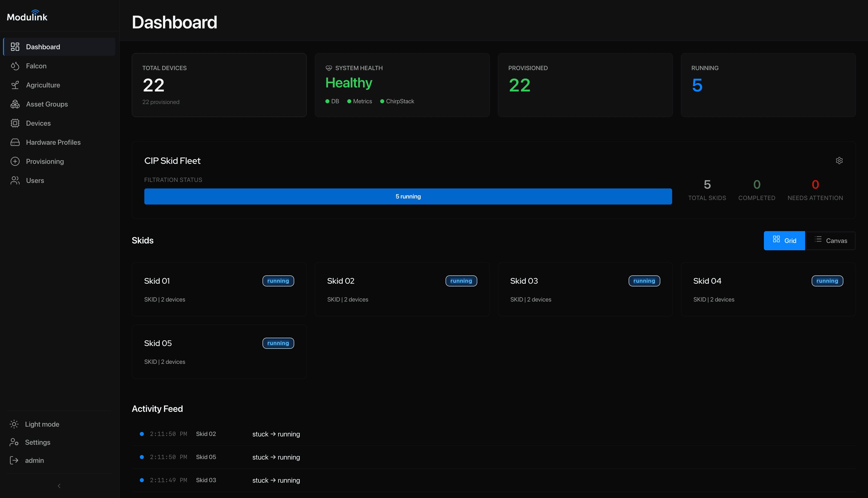Open Hardware Profiles via its icon

pyautogui.click(x=15, y=142)
